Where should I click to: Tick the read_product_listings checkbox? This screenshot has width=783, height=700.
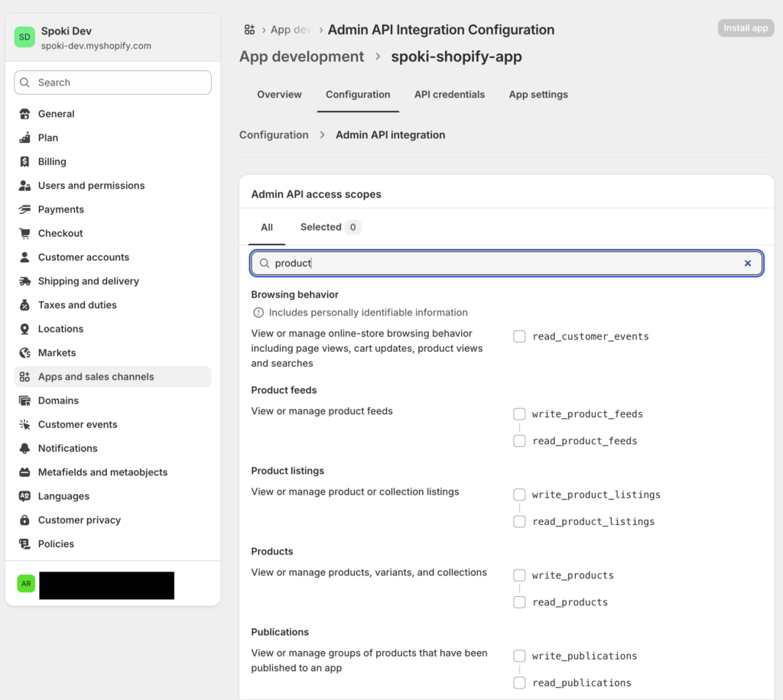tap(519, 522)
